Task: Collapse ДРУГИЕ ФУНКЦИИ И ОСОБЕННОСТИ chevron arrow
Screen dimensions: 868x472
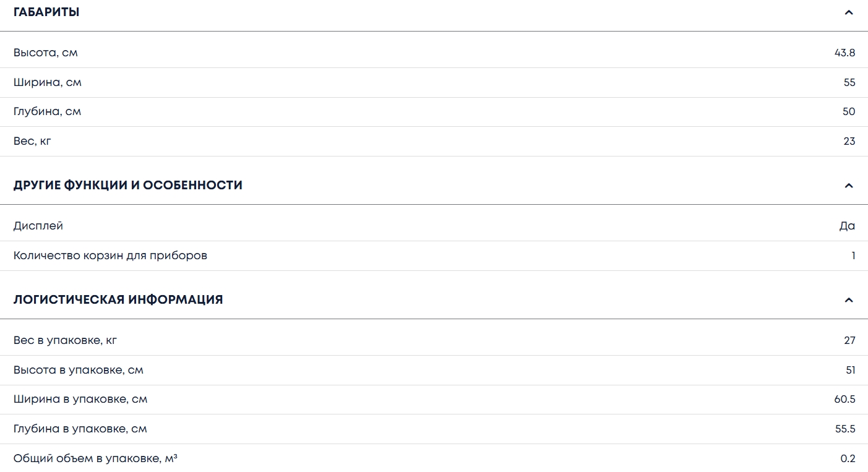Action: (848, 186)
